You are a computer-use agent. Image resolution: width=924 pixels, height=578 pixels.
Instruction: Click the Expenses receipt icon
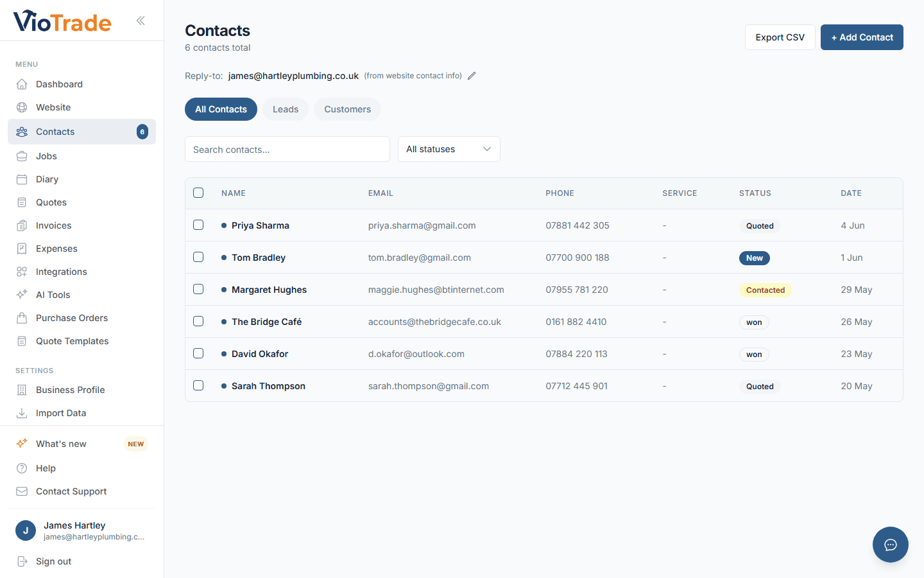22,249
